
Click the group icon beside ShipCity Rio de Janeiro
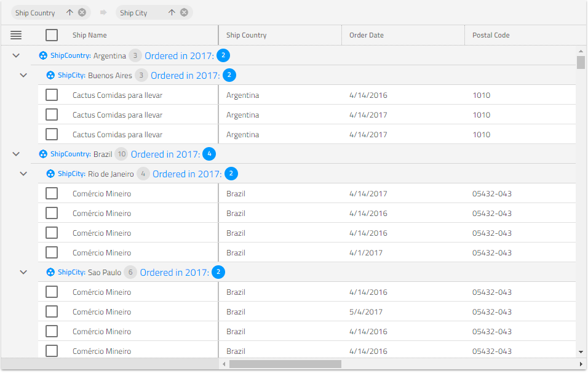50,174
